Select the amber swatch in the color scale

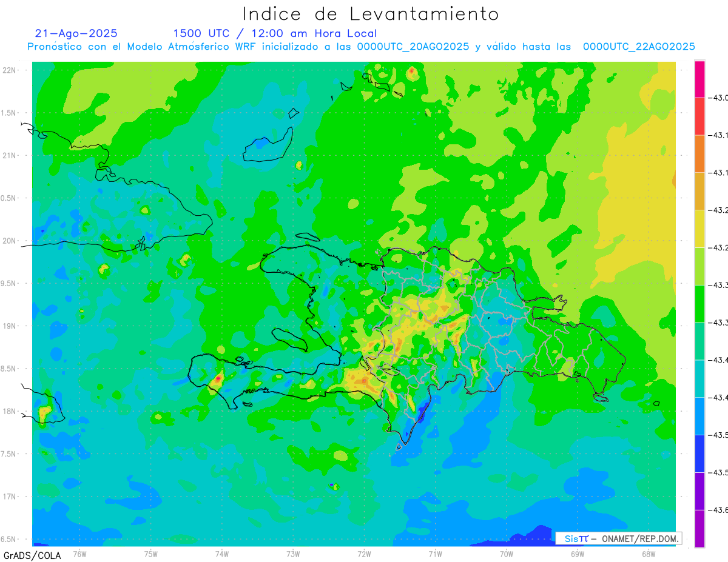click(699, 191)
